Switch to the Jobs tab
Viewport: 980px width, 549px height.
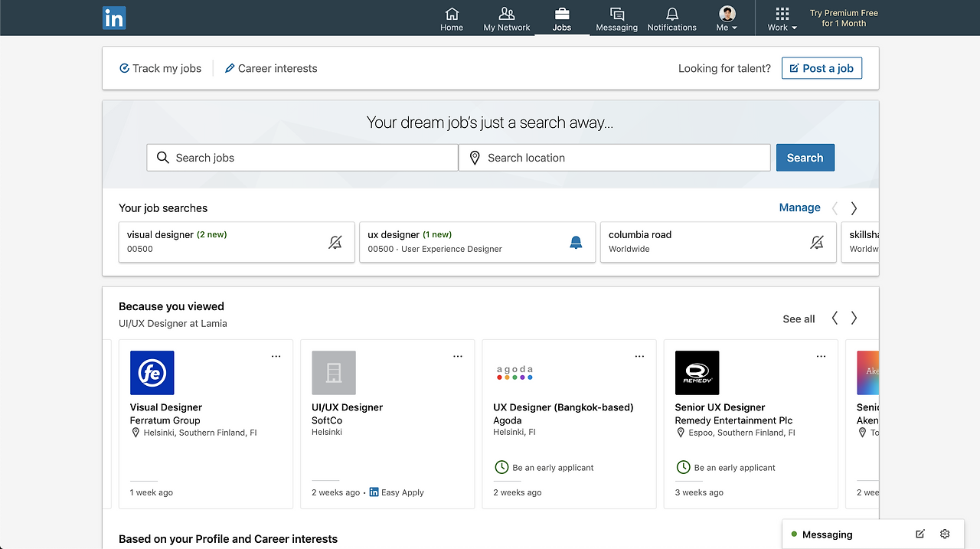[561, 18]
